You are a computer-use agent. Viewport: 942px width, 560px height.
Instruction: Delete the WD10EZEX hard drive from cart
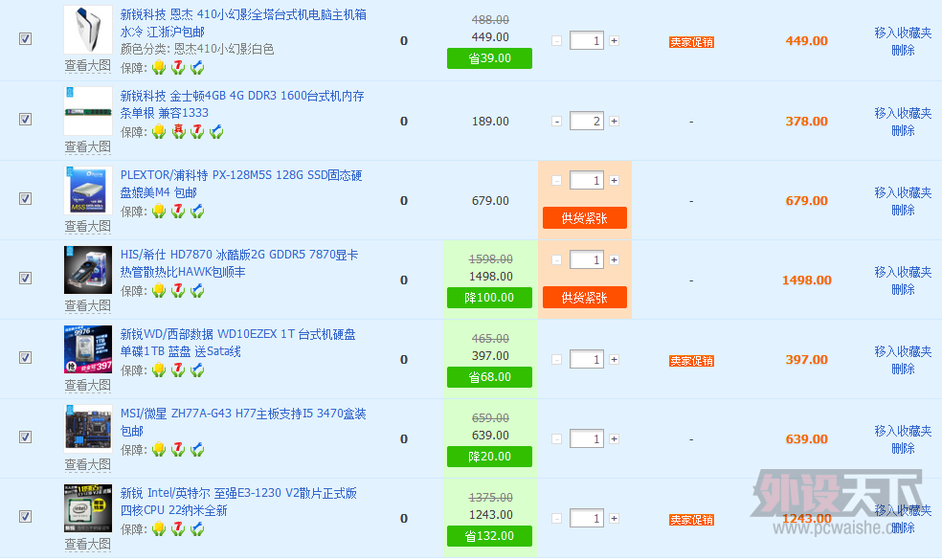903,369
